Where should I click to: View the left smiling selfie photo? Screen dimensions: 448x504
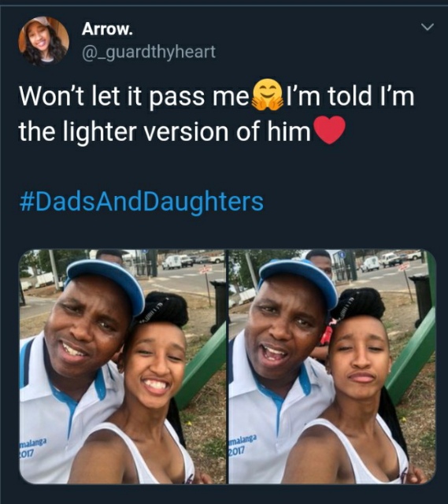(x=123, y=367)
